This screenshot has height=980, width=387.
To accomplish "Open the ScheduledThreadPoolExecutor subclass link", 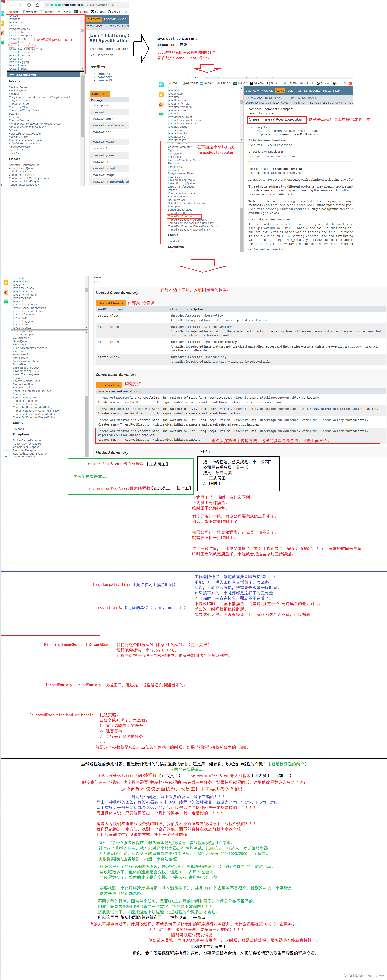I will point(272,156).
